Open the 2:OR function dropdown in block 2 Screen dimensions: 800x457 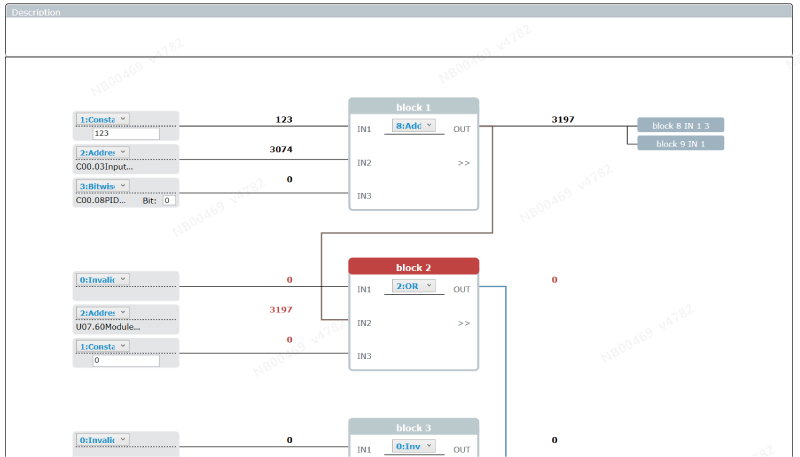tap(414, 286)
